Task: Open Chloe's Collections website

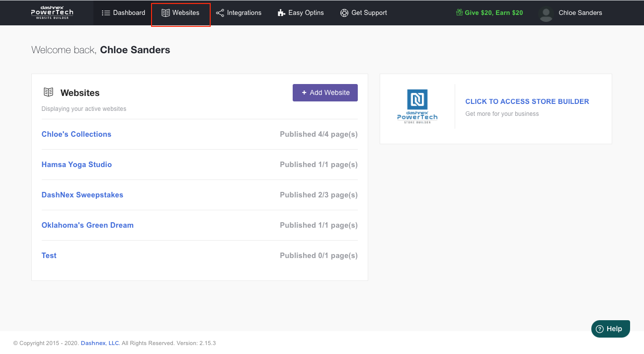Action: point(77,134)
